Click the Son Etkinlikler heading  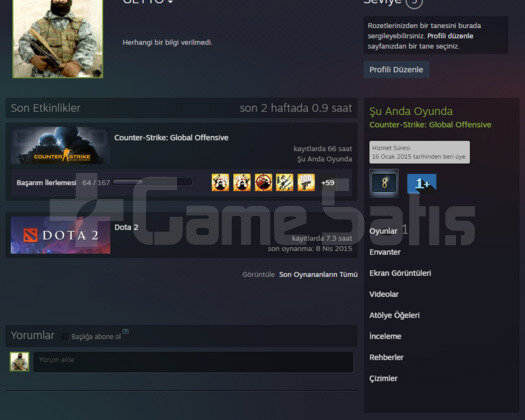point(45,108)
